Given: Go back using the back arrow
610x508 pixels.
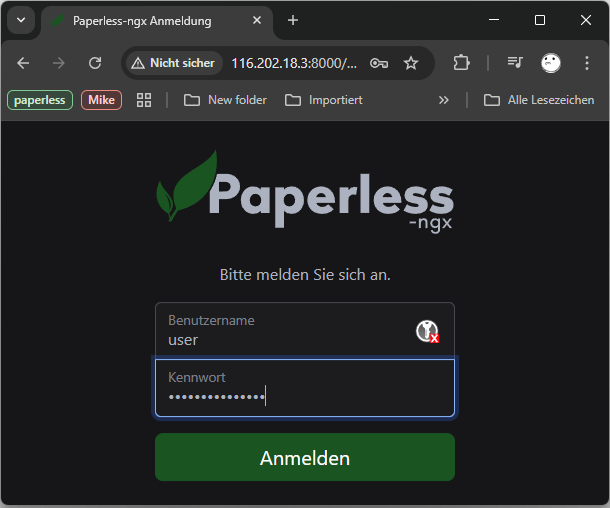Looking at the screenshot, I should 24,63.
